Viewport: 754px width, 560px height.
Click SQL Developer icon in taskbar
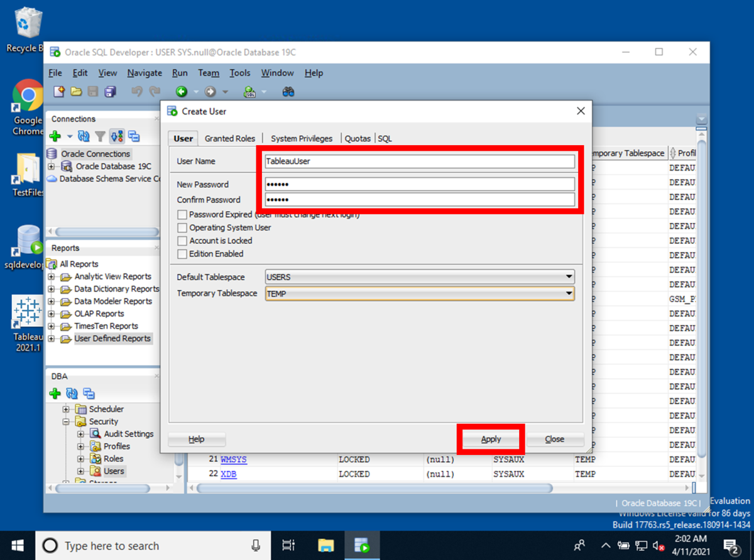tap(362, 545)
